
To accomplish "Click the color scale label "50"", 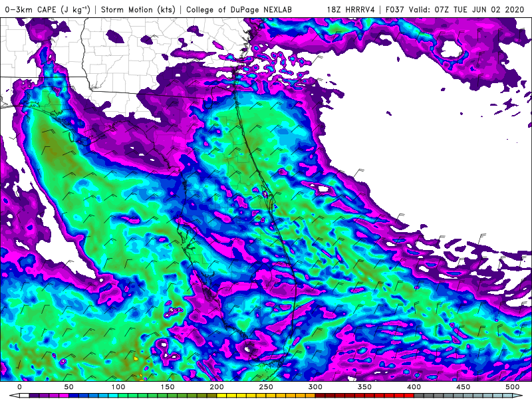I will (x=68, y=387).
